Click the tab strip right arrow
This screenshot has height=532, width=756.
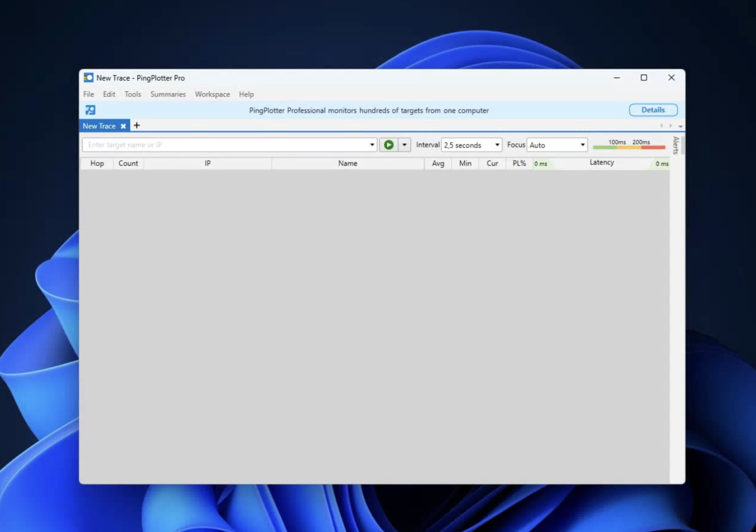(671, 126)
